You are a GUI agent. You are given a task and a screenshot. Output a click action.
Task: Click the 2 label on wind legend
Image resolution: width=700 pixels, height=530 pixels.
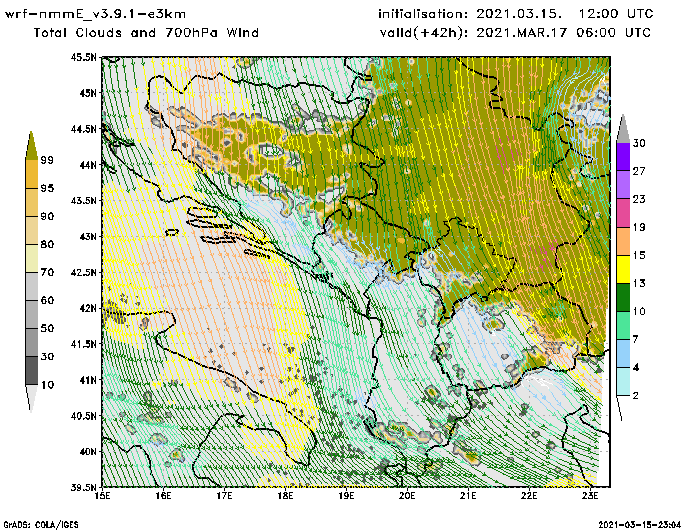pyautogui.click(x=636, y=396)
